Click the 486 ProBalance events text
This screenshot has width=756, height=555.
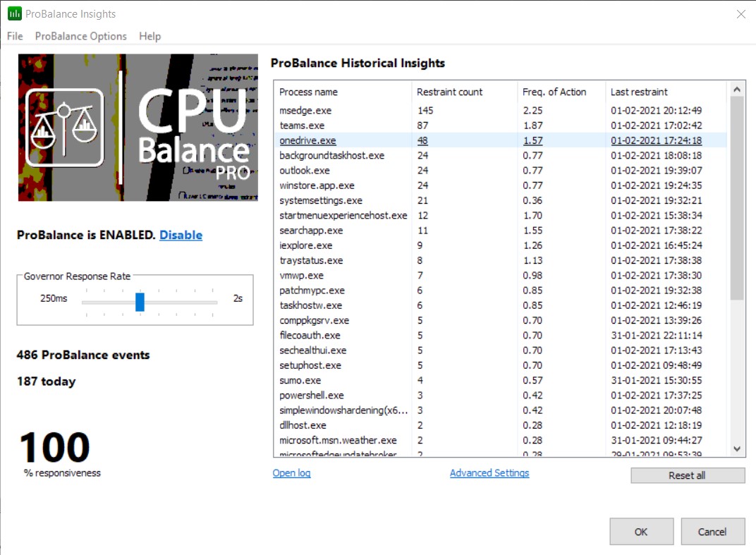coord(83,355)
